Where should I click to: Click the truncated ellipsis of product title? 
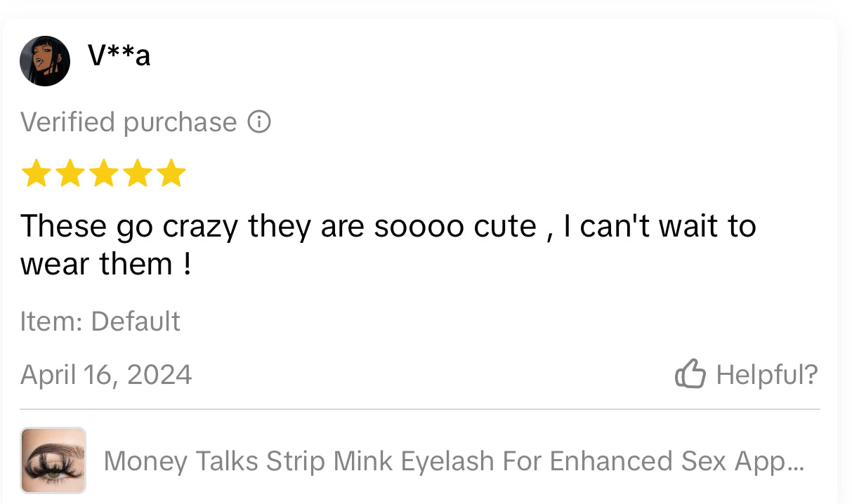coord(794,463)
